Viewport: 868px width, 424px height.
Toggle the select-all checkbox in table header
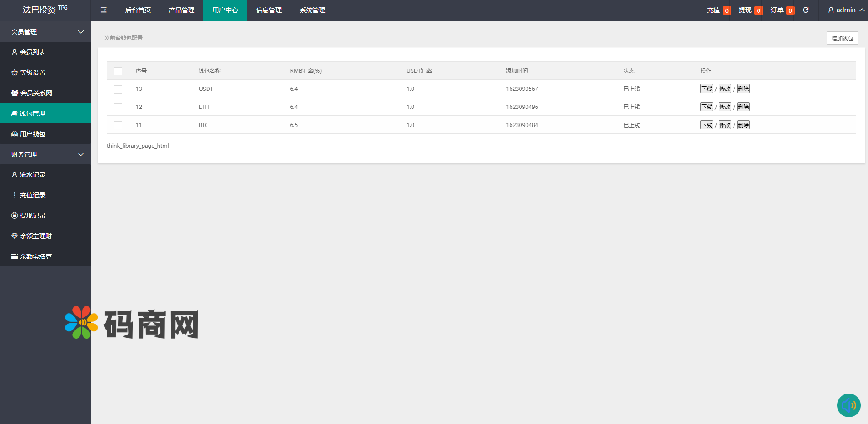pyautogui.click(x=118, y=71)
